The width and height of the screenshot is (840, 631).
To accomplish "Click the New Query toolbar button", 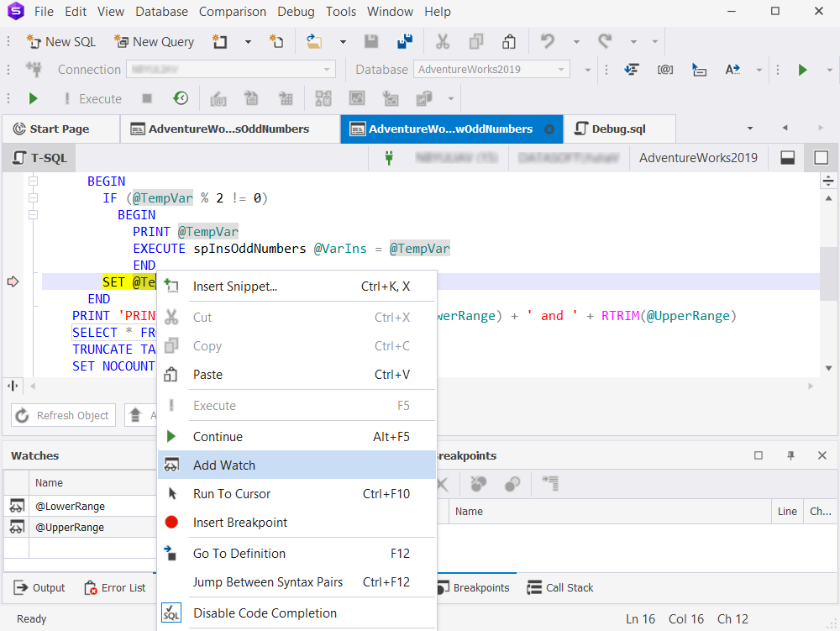I will 154,42.
